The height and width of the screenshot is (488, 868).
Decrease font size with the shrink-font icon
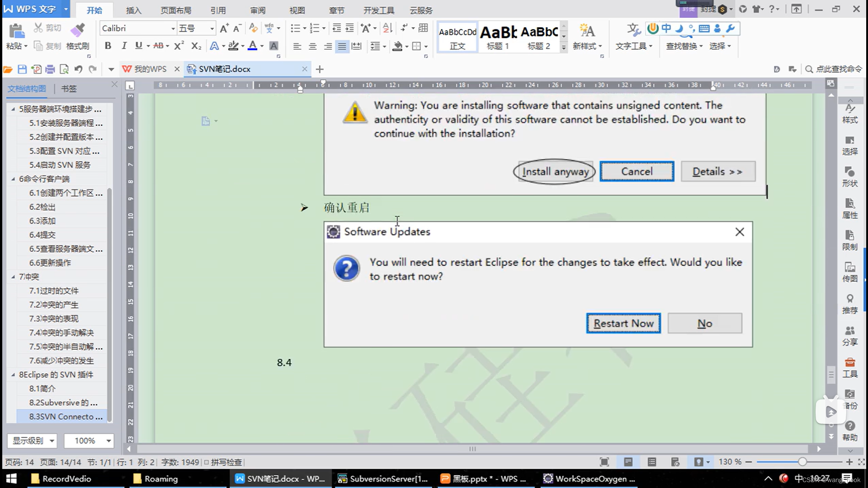click(237, 28)
